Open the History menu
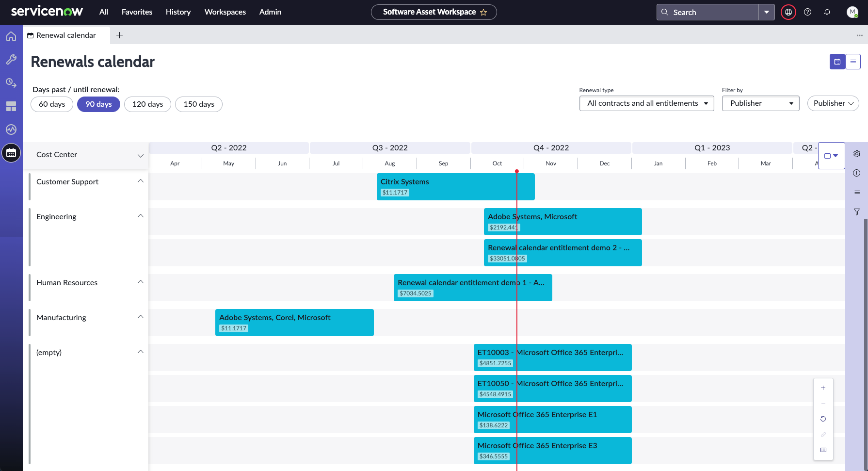The height and width of the screenshot is (471, 868). tap(178, 12)
